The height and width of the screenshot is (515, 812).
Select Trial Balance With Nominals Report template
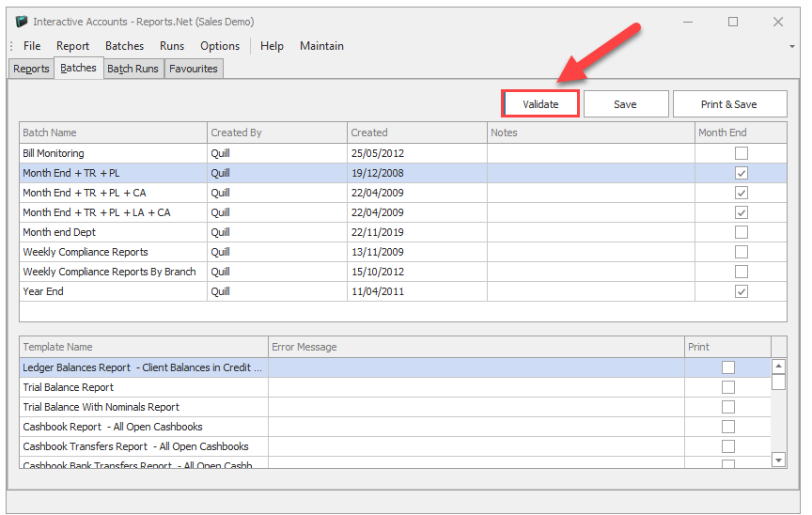(x=395, y=407)
